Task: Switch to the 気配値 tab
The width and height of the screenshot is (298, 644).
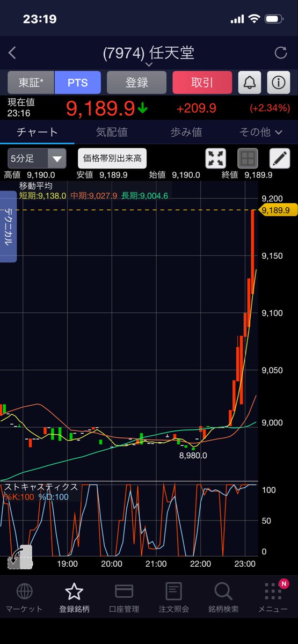Action: coord(112,131)
